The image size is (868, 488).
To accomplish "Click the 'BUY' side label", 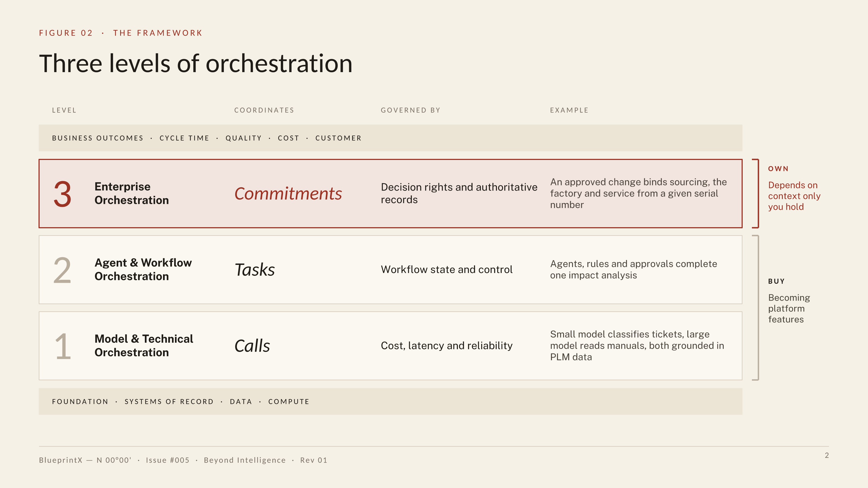I will (776, 281).
